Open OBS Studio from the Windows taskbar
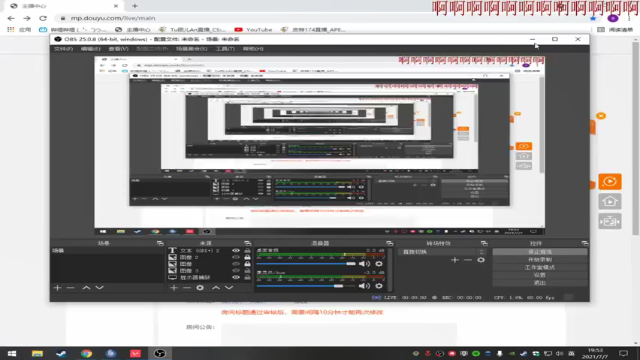The width and height of the screenshot is (640, 360). (x=160, y=353)
